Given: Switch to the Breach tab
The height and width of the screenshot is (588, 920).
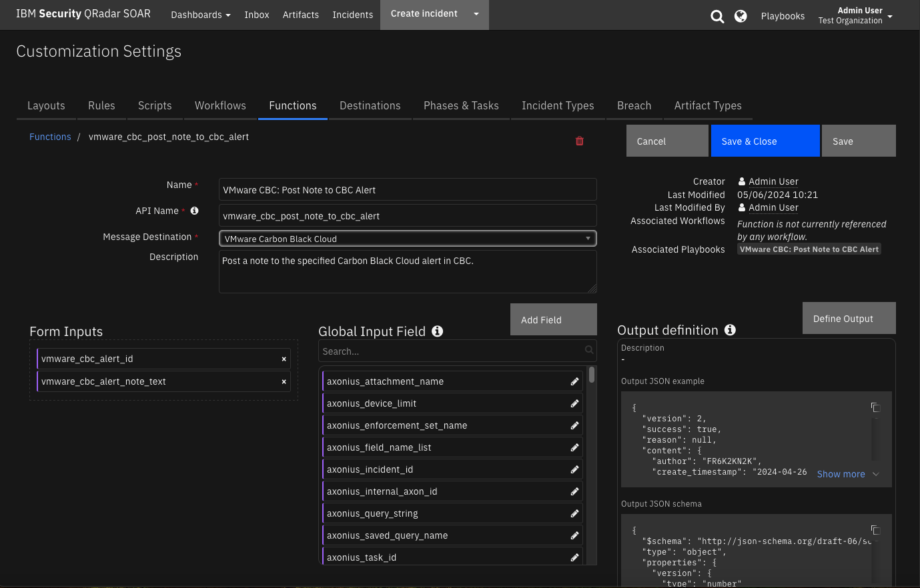Looking at the screenshot, I should pyautogui.click(x=634, y=105).
